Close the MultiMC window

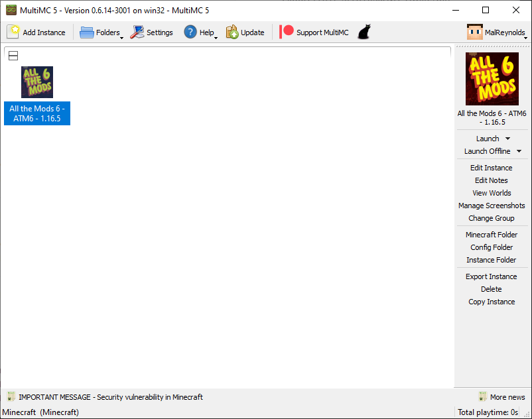[x=515, y=10]
